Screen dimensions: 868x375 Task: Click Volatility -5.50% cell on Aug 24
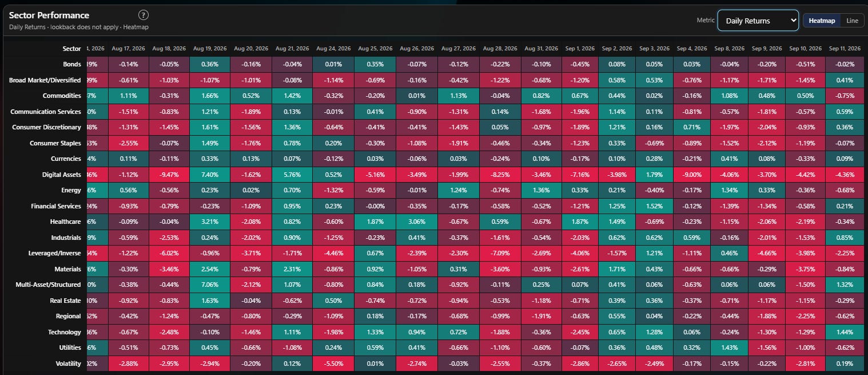coord(332,364)
